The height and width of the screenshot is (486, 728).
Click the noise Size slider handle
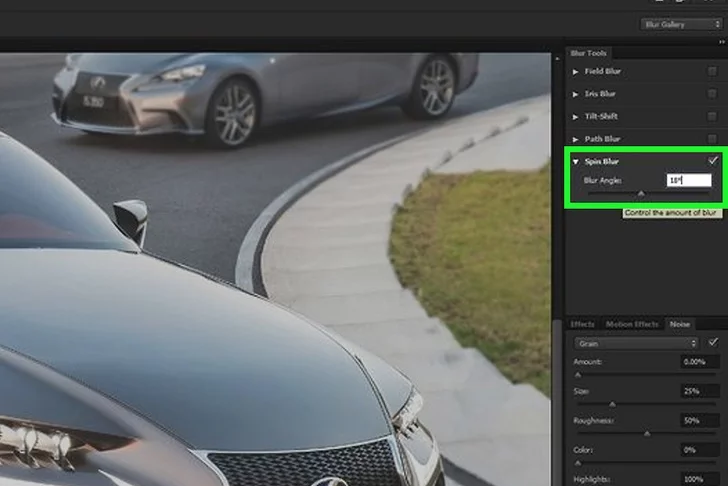coord(611,404)
